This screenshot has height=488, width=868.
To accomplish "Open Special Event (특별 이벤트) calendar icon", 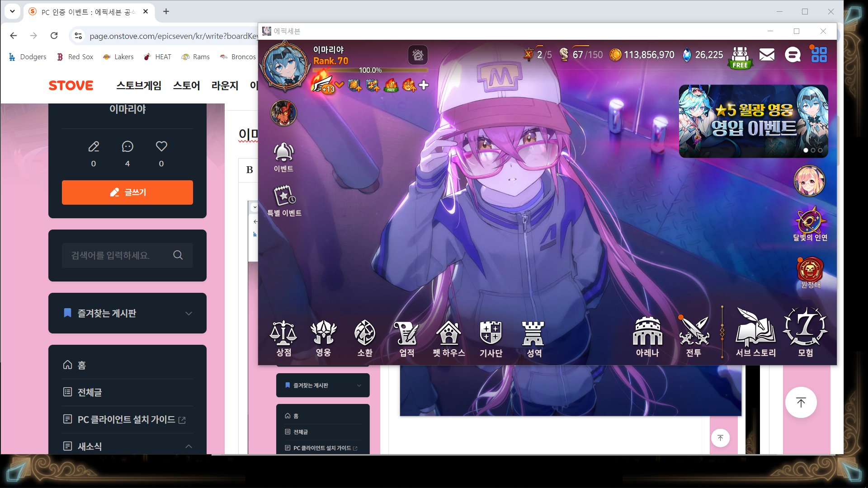I will coord(284,201).
